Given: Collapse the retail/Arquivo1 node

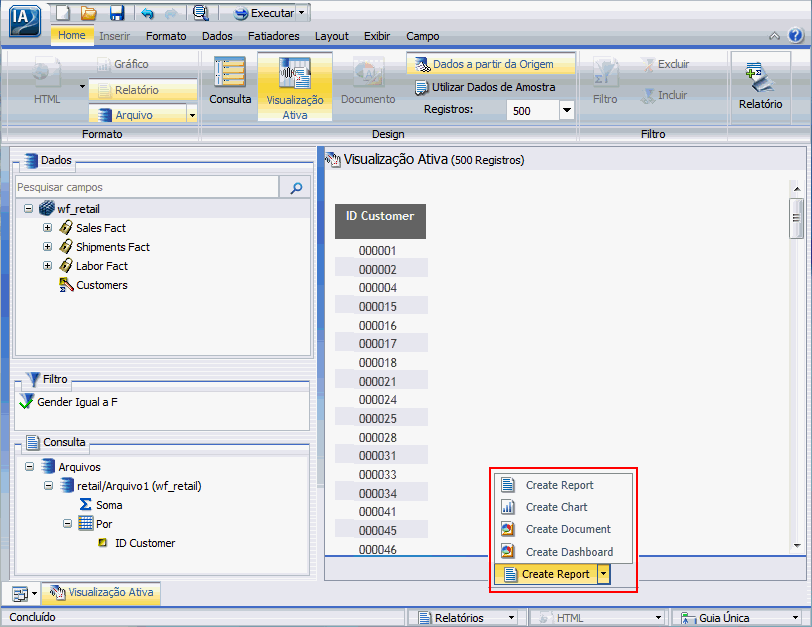Looking at the screenshot, I should [49, 486].
